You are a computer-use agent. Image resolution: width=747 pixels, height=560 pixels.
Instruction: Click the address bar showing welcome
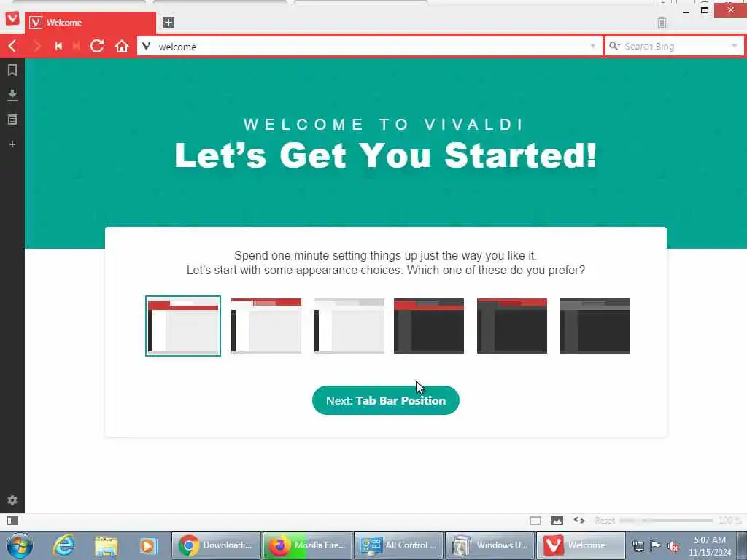(x=370, y=47)
